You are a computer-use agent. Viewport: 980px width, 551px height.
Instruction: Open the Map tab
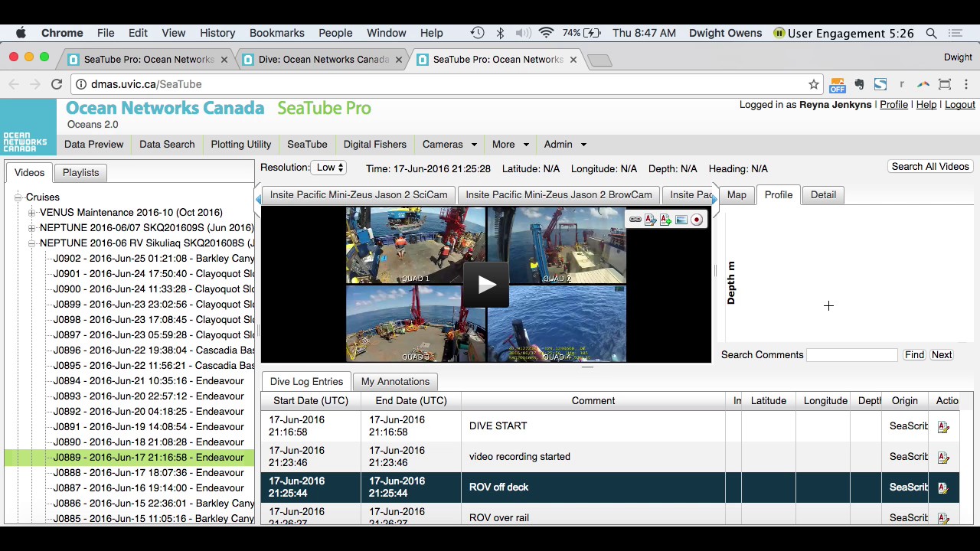[x=737, y=194]
